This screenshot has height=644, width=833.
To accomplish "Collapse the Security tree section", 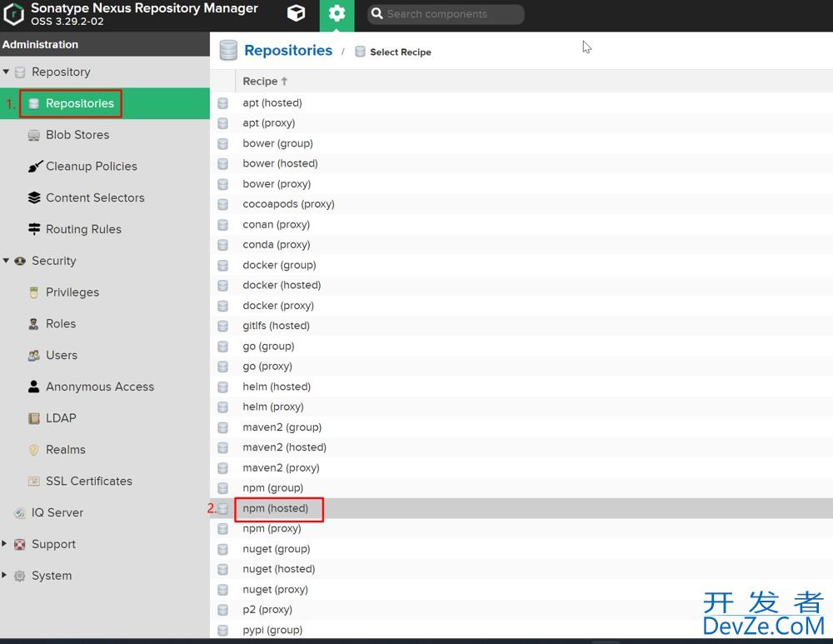I will point(6,261).
